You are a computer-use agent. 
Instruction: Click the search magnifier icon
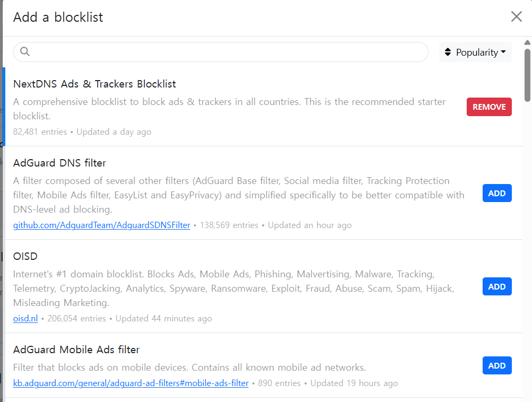pos(25,51)
